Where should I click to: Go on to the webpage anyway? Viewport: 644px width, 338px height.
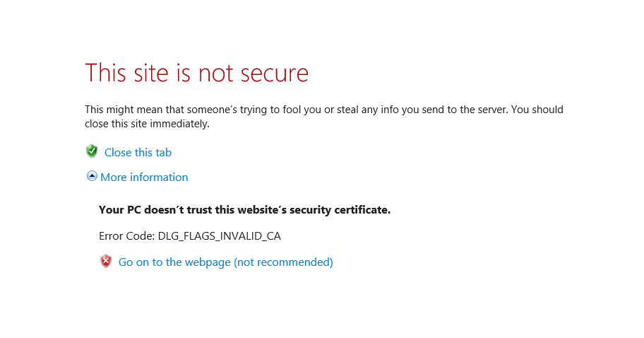(x=225, y=262)
